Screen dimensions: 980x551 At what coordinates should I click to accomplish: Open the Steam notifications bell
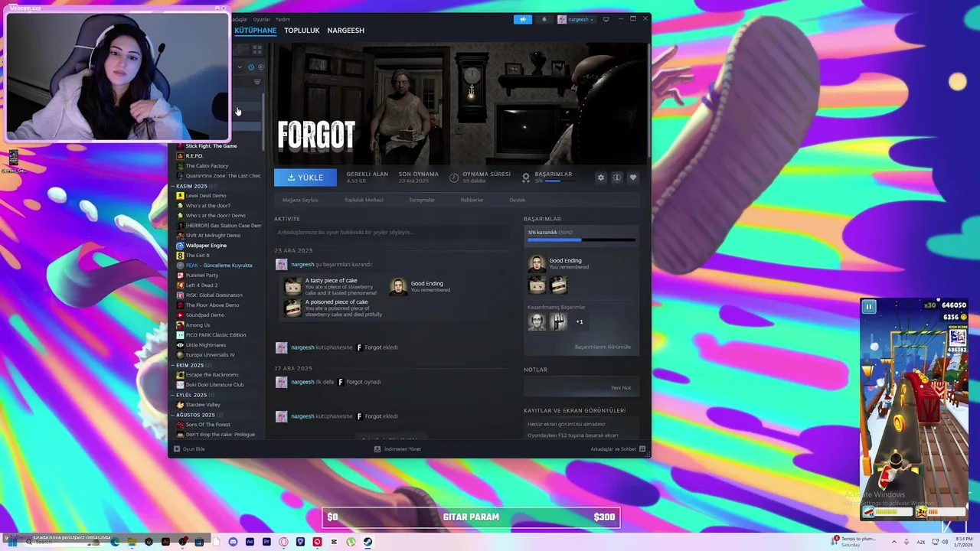click(544, 19)
